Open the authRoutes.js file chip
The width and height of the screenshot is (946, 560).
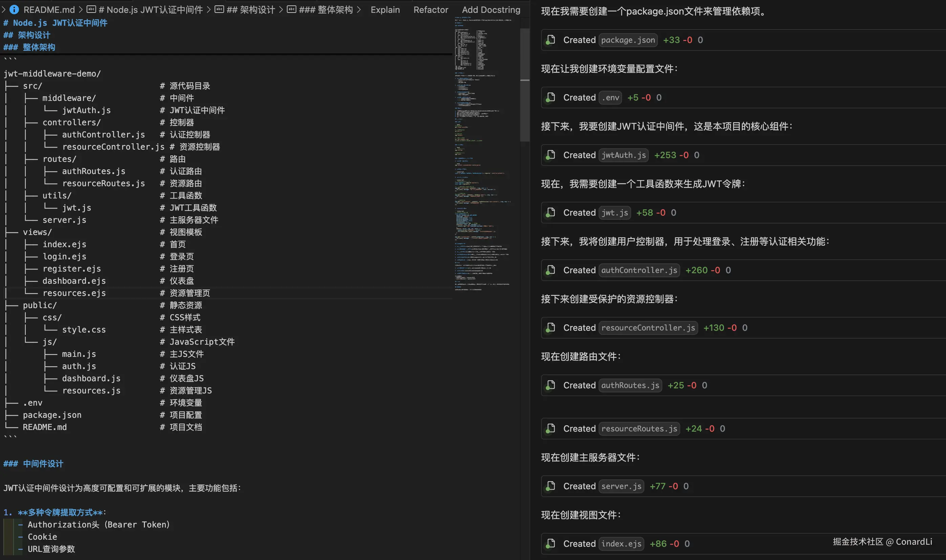click(x=630, y=385)
